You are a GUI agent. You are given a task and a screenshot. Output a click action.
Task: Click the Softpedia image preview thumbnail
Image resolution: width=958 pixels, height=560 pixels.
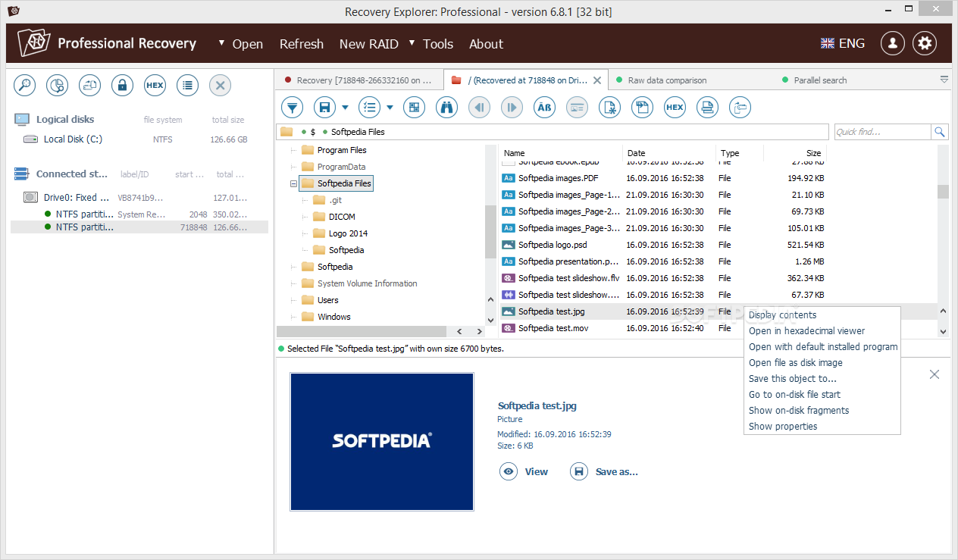(x=382, y=441)
